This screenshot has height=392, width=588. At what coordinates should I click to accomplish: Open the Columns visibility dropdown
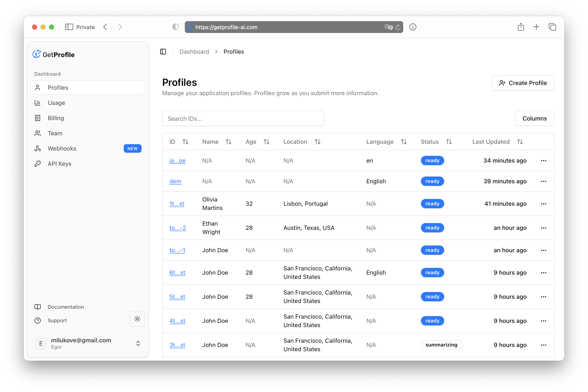point(534,118)
